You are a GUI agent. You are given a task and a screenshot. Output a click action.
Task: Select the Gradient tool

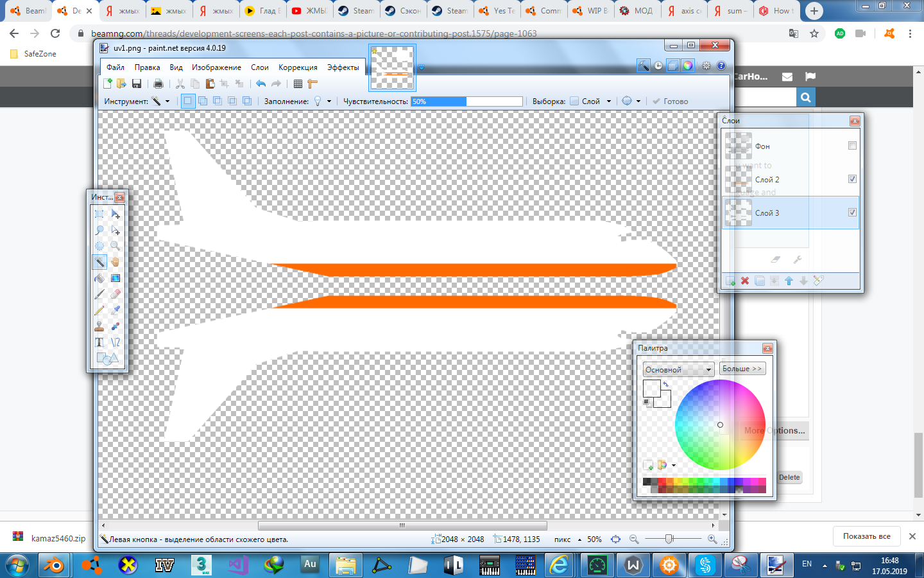click(x=116, y=278)
